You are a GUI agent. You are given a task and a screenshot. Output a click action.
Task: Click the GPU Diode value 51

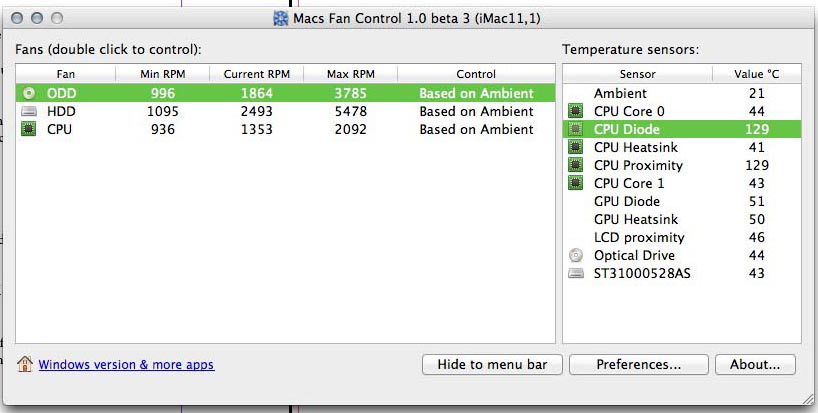756,201
